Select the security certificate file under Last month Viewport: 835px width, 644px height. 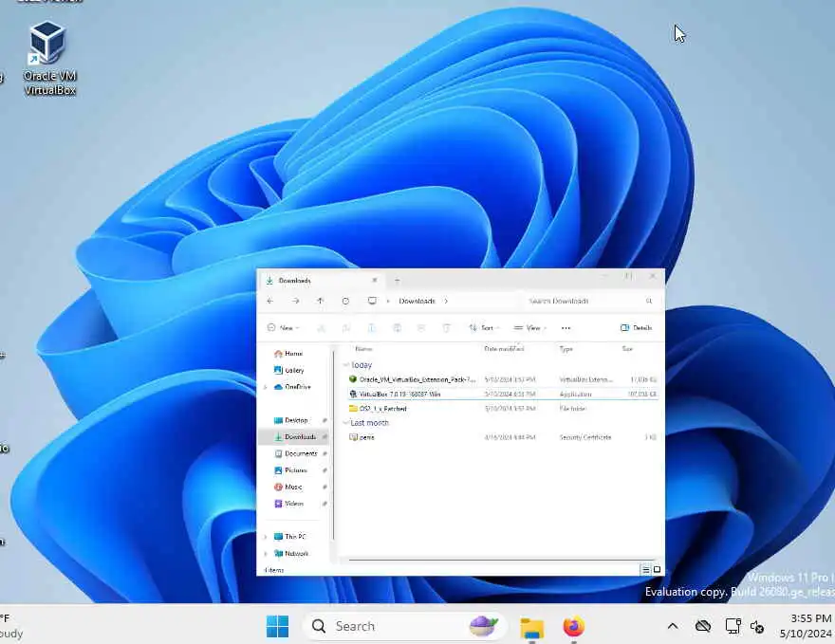click(503, 437)
